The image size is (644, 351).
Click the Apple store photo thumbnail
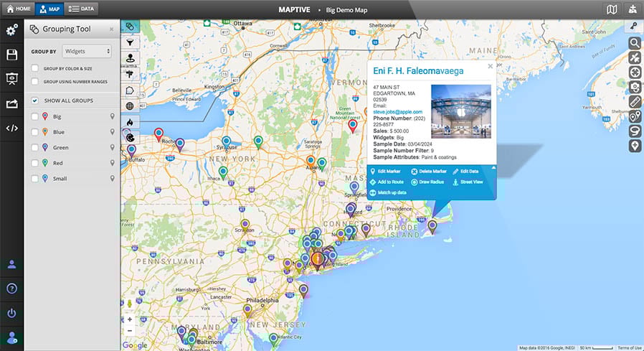(461, 111)
